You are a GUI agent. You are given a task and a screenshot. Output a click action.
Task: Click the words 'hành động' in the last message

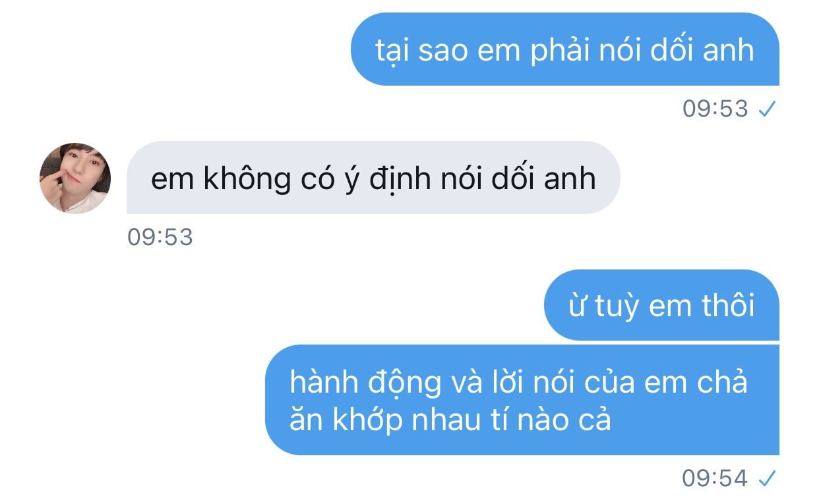[366, 383]
